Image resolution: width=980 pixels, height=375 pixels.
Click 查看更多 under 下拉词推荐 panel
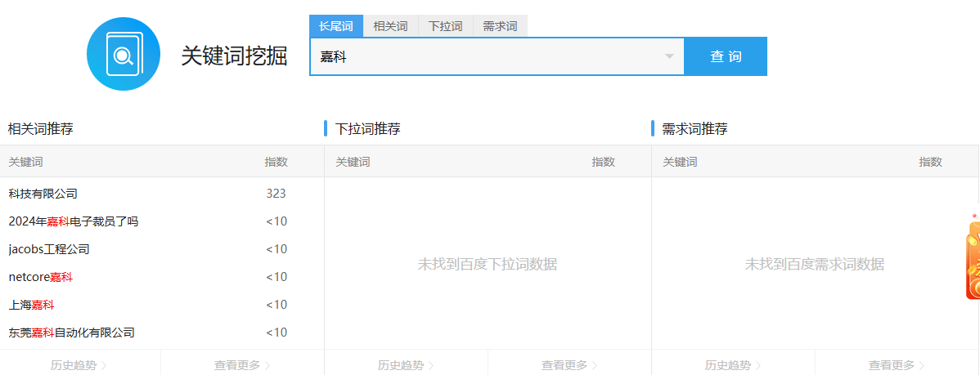click(x=569, y=365)
